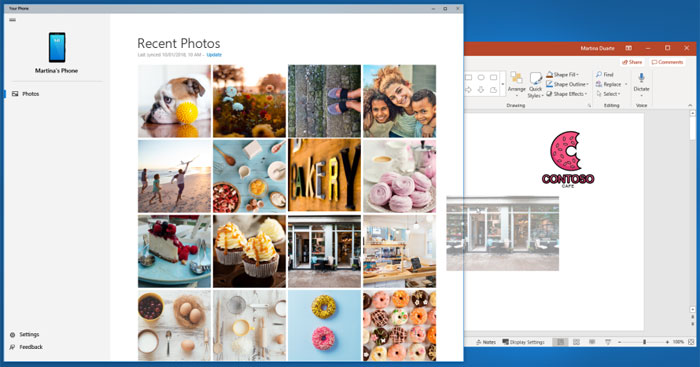Open the baking utensils photo

pyautogui.click(x=250, y=325)
